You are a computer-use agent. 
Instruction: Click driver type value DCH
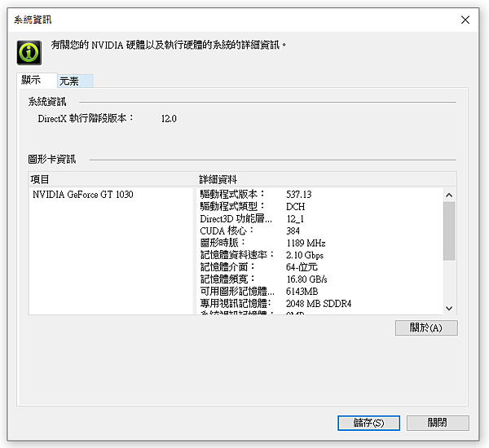295,207
